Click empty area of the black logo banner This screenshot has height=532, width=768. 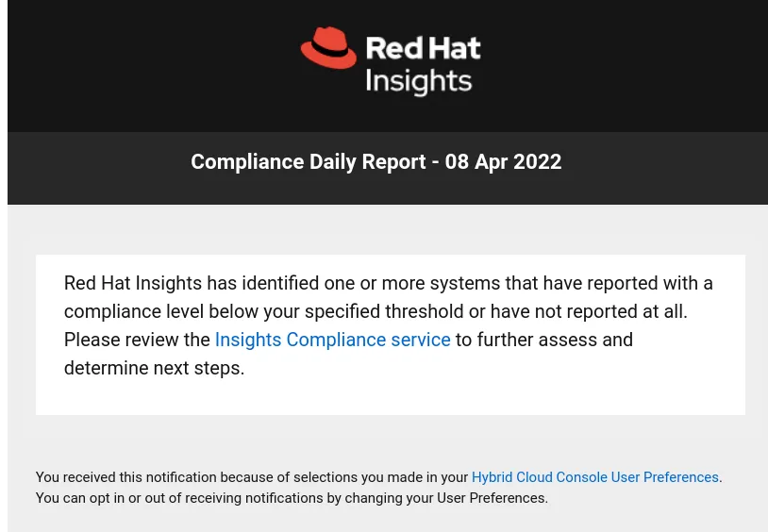coord(147,64)
